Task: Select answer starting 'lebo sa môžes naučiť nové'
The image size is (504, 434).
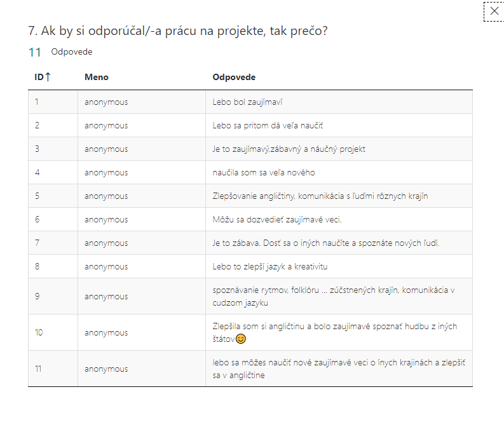Action: pos(339,369)
